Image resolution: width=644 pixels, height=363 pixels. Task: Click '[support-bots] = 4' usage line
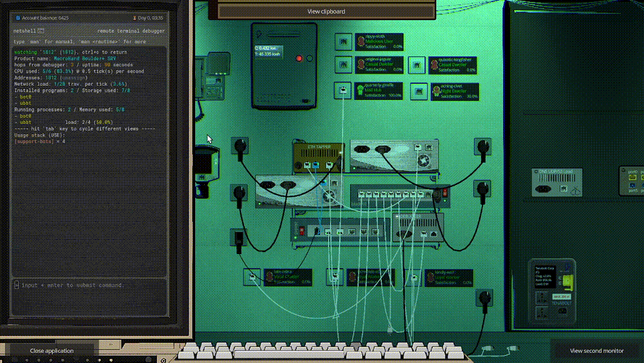pyautogui.click(x=39, y=141)
